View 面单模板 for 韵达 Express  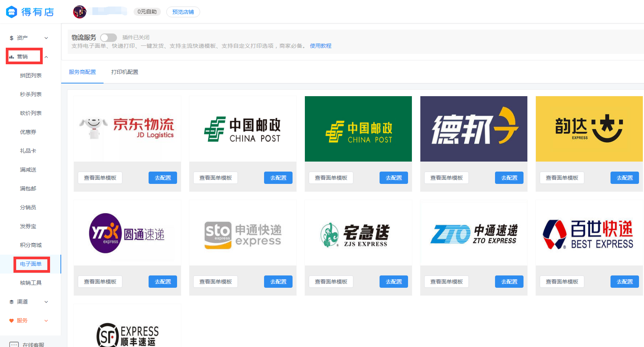(562, 178)
